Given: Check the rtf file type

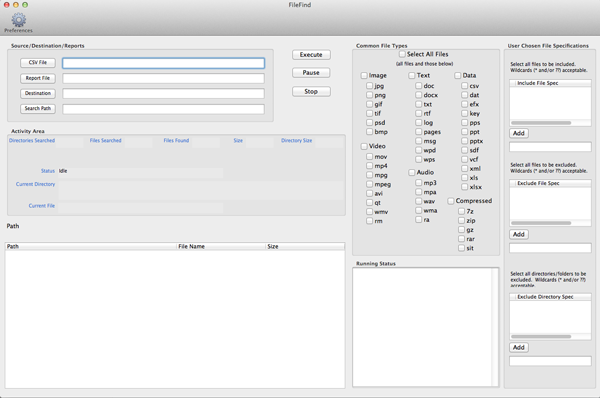Looking at the screenshot, I should pyautogui.click(x=419, y=113).
